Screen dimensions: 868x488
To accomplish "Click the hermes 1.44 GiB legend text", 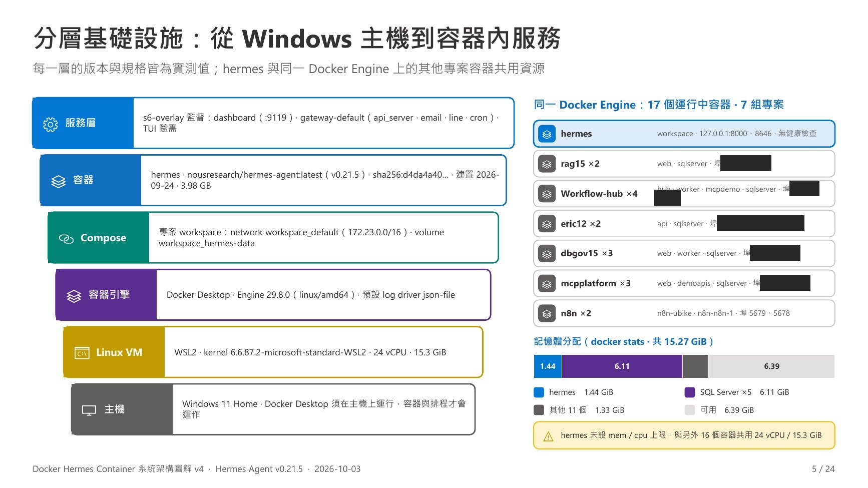I will [581, 392].
